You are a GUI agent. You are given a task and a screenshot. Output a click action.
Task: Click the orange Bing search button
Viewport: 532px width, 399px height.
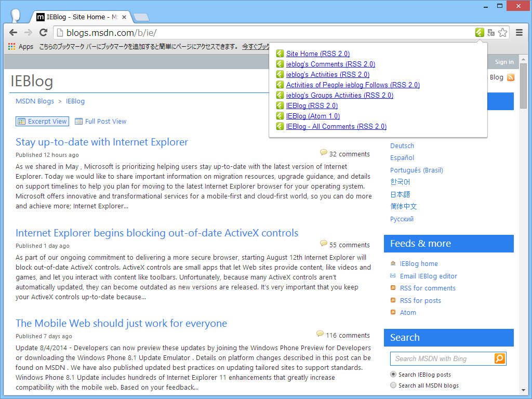tap(500, 358)
